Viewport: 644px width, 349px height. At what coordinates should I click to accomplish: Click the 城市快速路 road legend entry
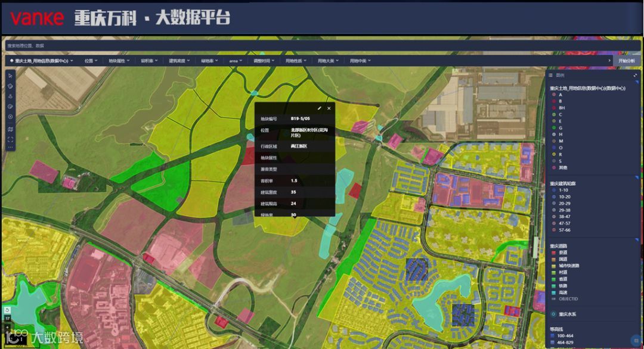point(565,266)
